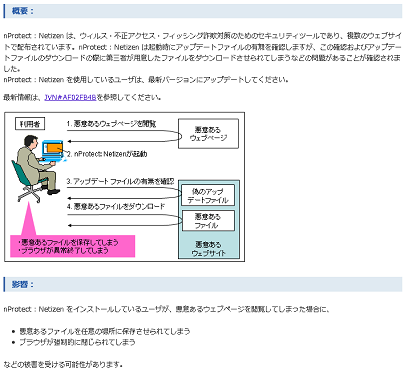Open the JVN#AF02FB4B link

coord(70,97)
